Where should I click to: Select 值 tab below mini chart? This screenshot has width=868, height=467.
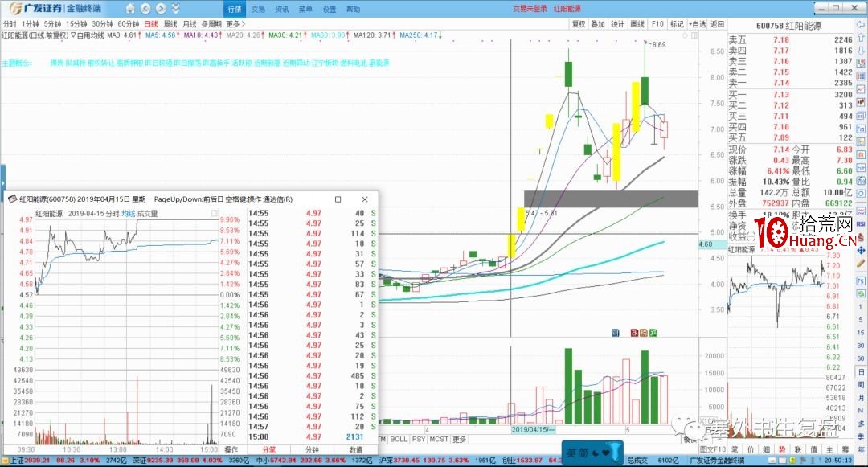tap(813, 449)
